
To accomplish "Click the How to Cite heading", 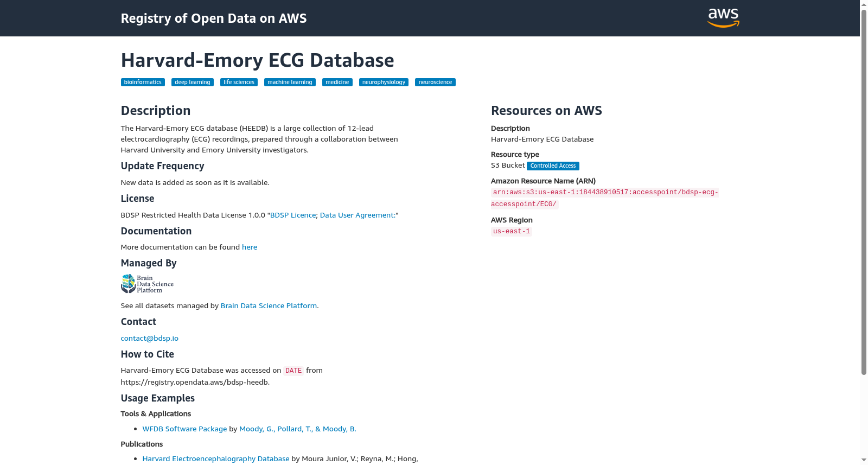I will [148, 354].
